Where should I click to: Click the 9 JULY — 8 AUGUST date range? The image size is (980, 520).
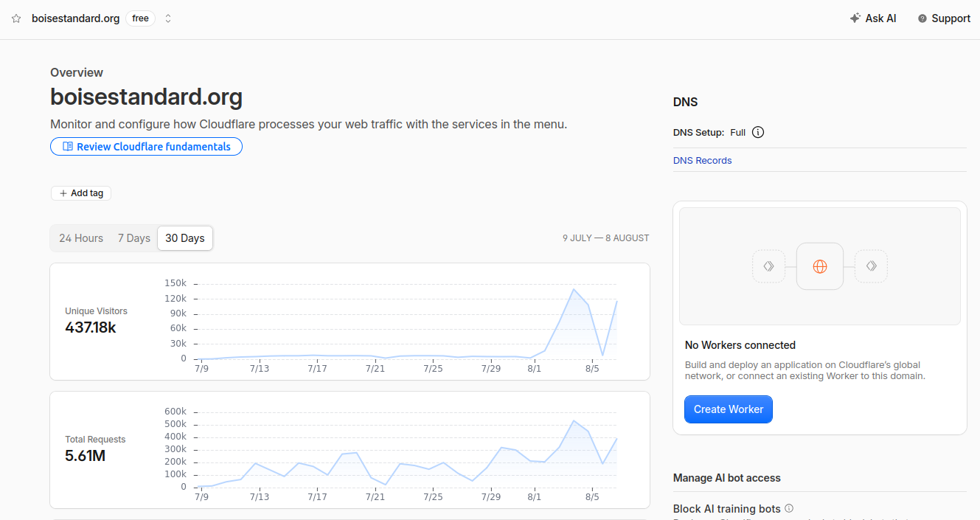(606, 238)
